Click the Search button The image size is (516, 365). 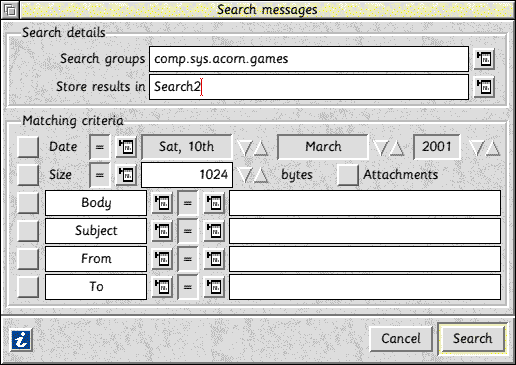472,339
